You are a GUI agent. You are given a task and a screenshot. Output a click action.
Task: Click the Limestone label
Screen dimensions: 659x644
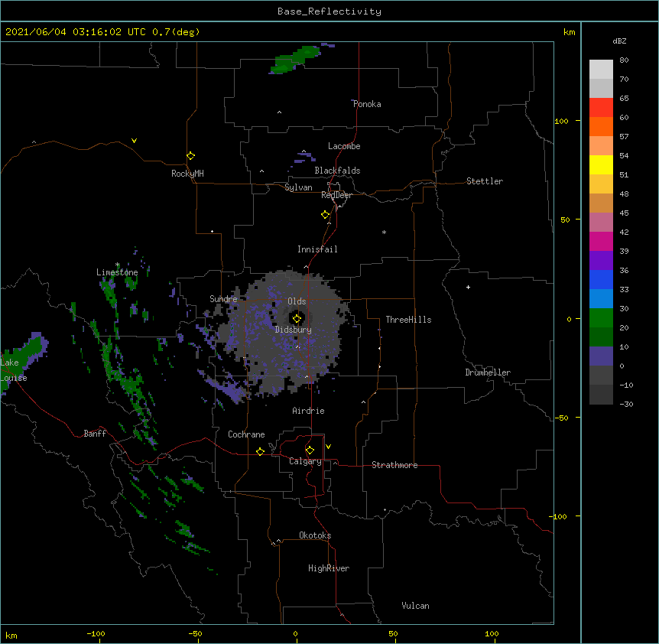(117, 272)
